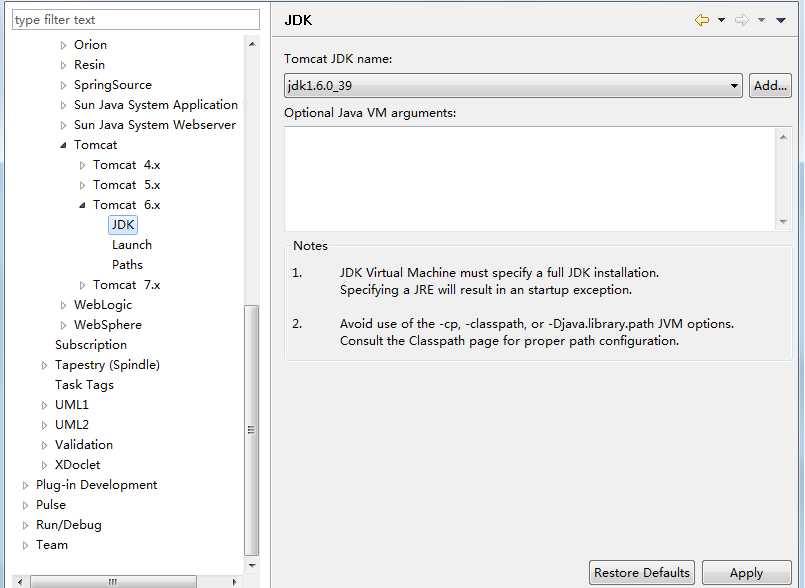This screenshot has width=805, height=588.
Task: Open the Tomcat JDK name combo box
Action: [513, 86]
